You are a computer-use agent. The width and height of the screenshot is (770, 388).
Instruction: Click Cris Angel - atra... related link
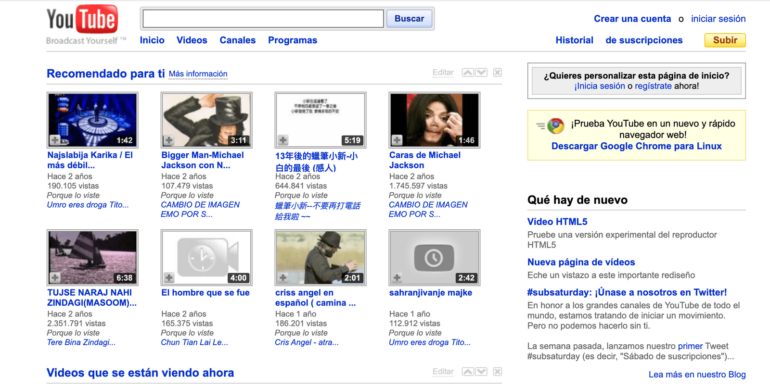pyautogui.click(x=306, y=342)
